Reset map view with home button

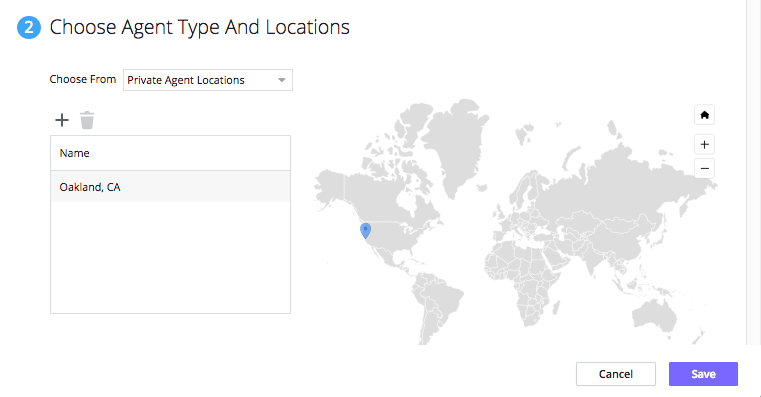[x=704, y=115]
